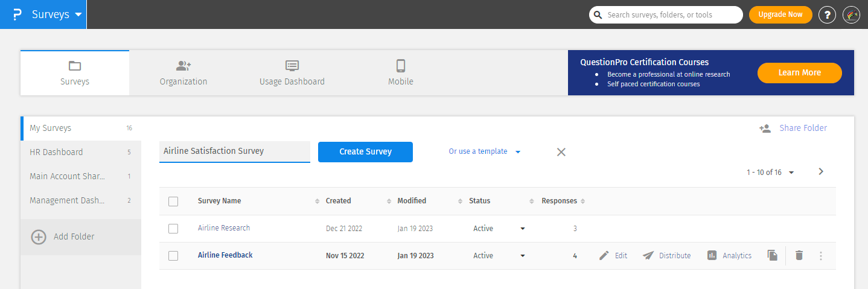Click the help question mark icon
The width and height of the screenshot is (868, 289).
(x=827, y=15)
